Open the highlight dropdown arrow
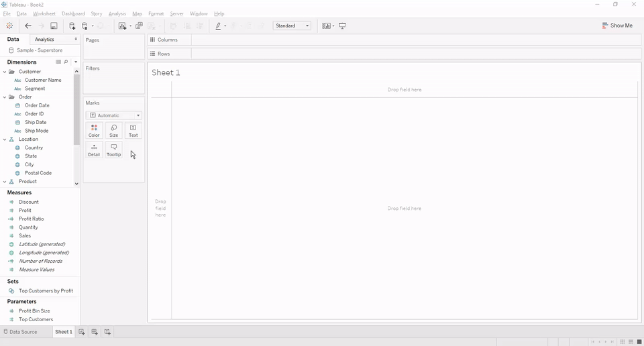644x346 pixels. point(225,26)
